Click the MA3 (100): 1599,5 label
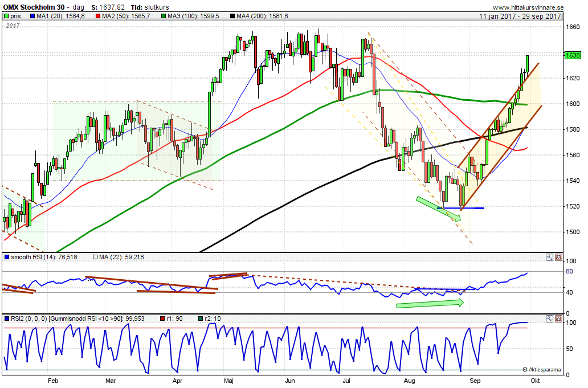588x388 pixels. click(194, 16)
